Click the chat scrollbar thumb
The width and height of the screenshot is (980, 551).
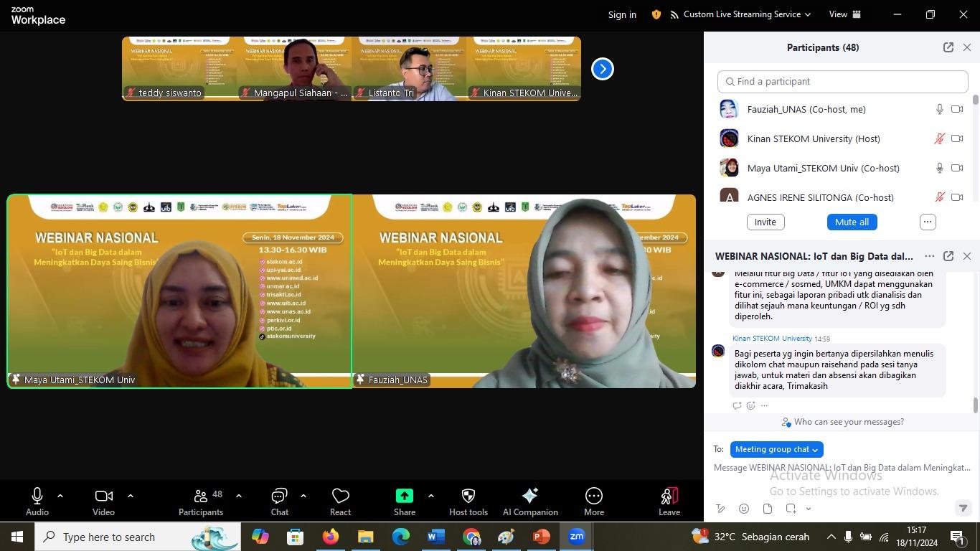(x=975, y=405)
